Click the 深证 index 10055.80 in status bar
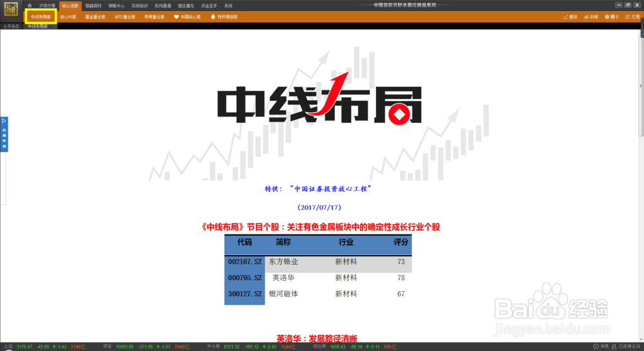The image size is (644, 351). [x=124, y=347]
